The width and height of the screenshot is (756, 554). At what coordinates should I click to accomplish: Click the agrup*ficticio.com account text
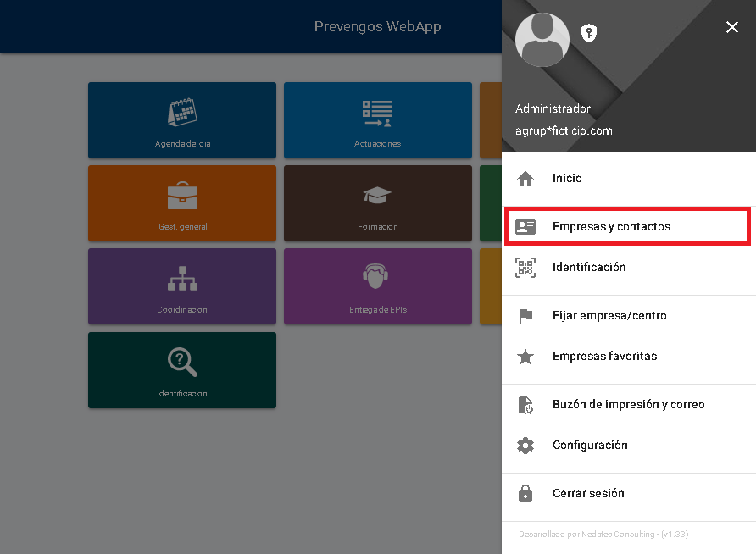564,130
